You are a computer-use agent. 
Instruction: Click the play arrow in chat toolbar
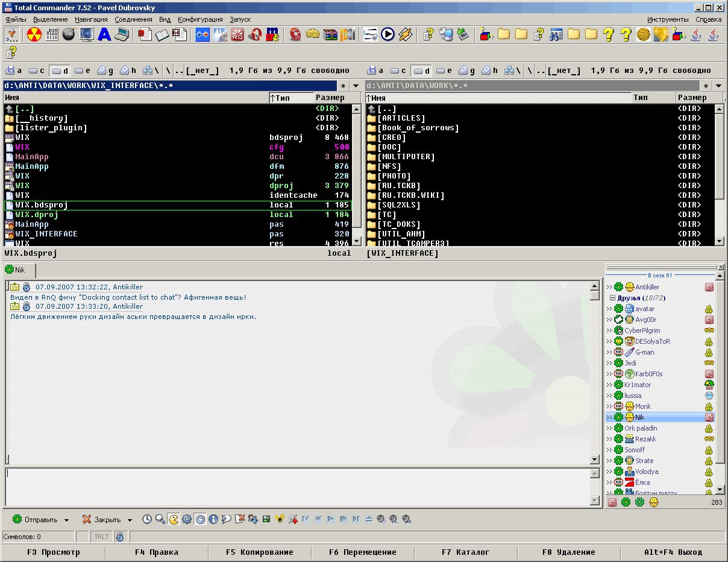click(x=330, y=519)
